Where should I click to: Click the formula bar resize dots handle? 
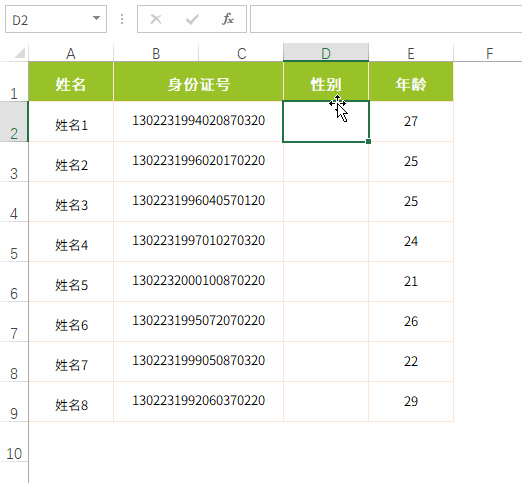(122, 19)
